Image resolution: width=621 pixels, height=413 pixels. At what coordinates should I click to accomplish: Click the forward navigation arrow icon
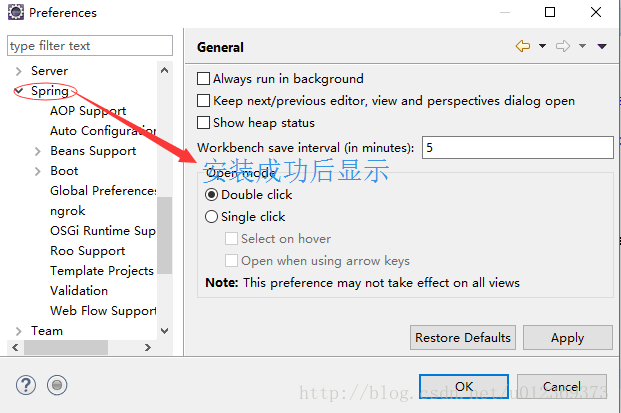click(563, 46)
